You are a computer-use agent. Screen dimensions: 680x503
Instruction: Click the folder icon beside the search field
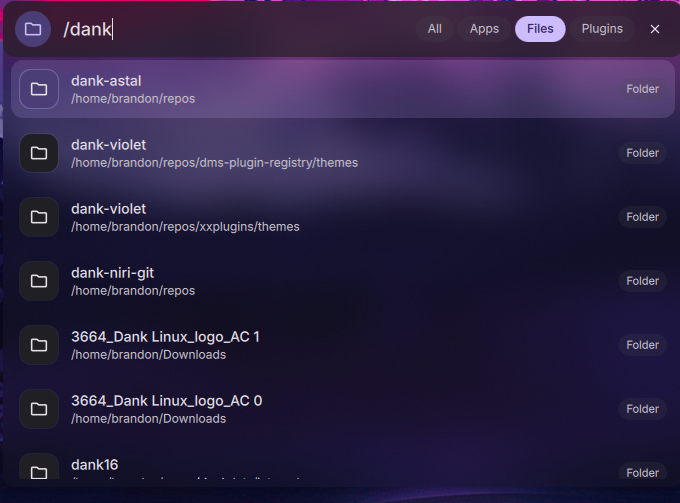33,29
